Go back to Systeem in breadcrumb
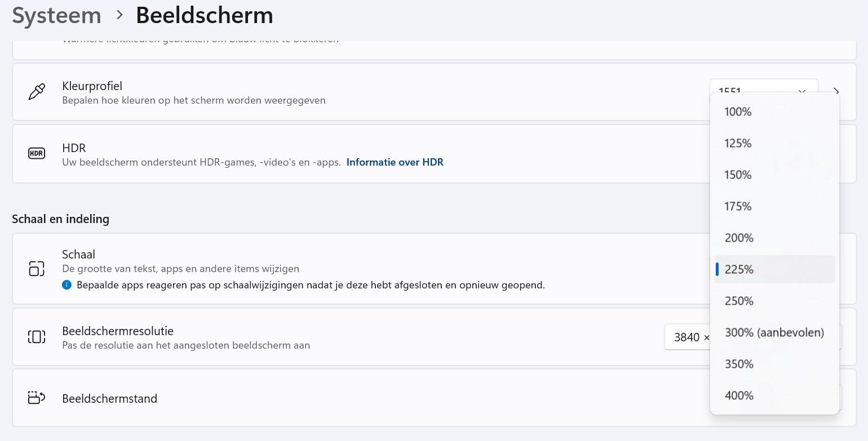This screenshot has height=441, width=868. 56,16
